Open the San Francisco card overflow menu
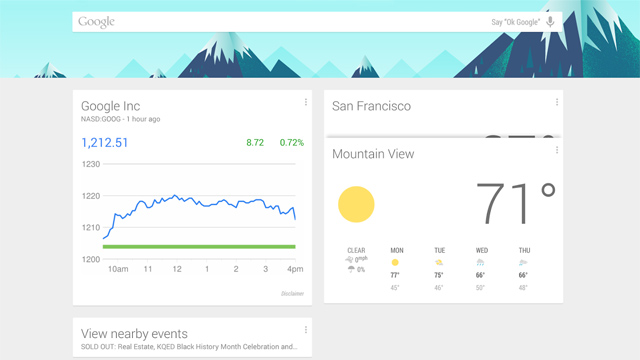Screen dimensions: 640x360 pos(557,102)
